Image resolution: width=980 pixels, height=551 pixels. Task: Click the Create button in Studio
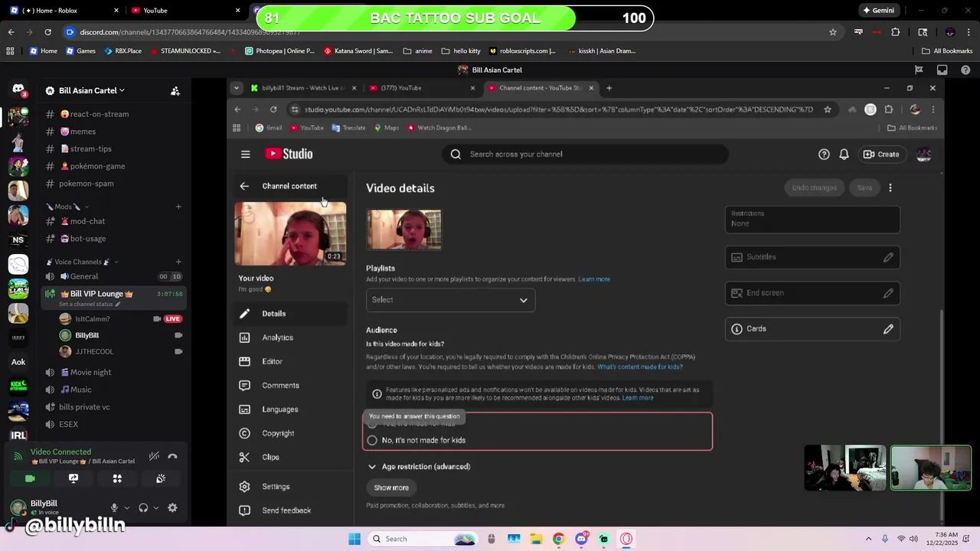click(x=881, y=154)
